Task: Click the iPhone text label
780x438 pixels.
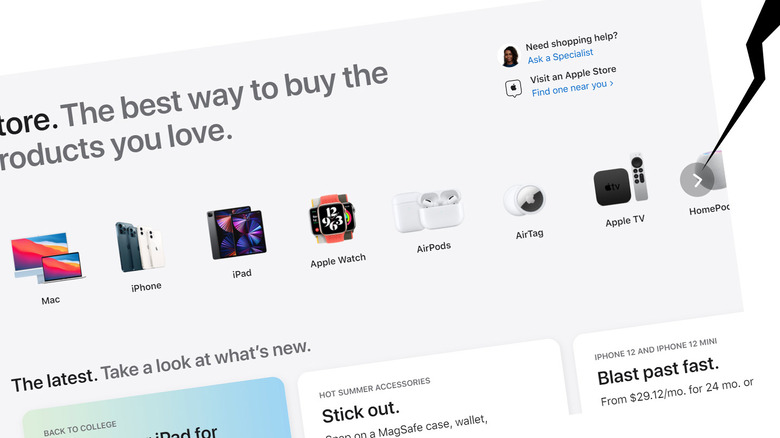Action: pyautogui.click(x=146, y=287)
